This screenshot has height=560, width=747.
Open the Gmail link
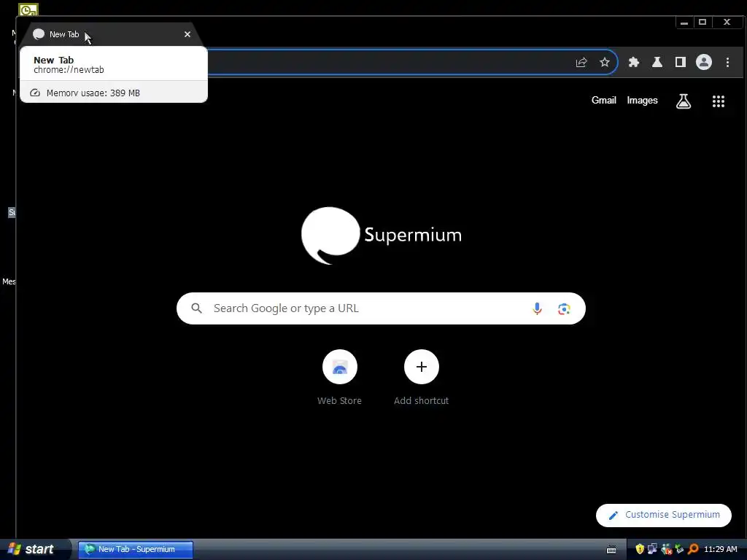[603, 101]
